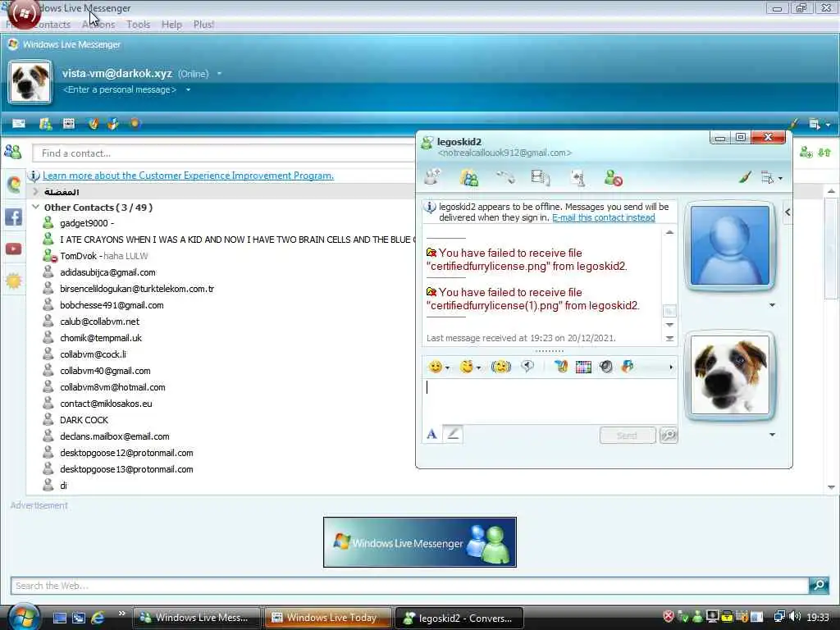Open the Help menu
This screenshot has width=840, height=630.
pyautogui.click(x=172, y=25)
